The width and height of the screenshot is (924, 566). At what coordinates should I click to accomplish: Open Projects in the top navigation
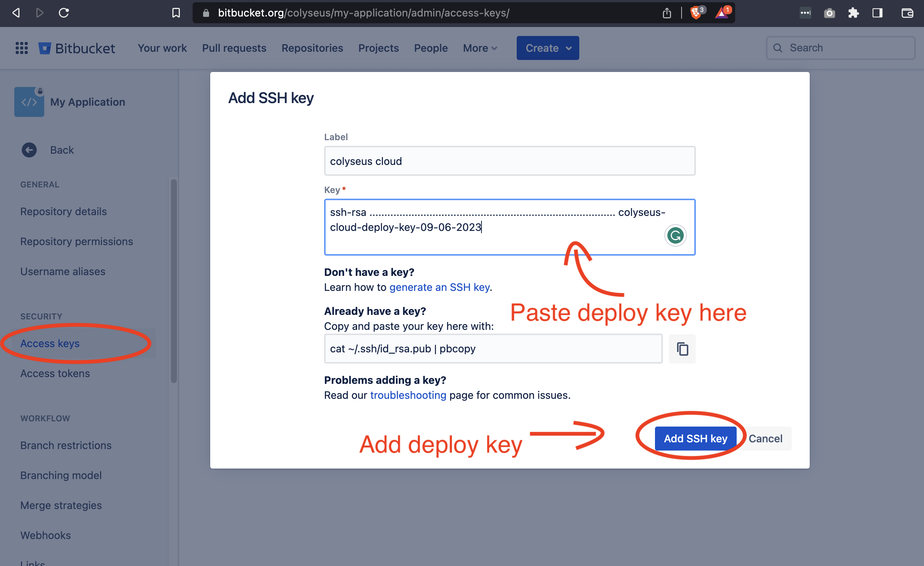coord(378,48)
